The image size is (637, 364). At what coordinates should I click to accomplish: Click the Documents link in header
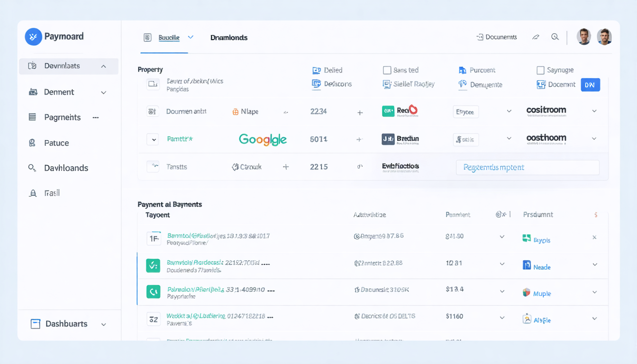[x=497, y=37]
